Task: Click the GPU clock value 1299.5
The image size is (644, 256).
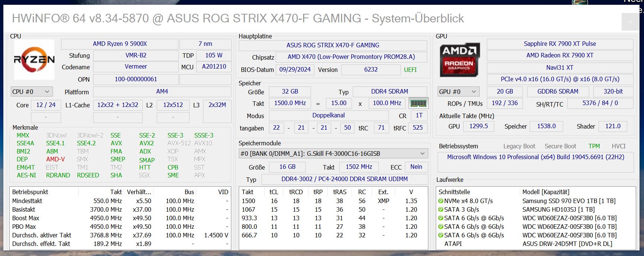Action: point(479,126)
